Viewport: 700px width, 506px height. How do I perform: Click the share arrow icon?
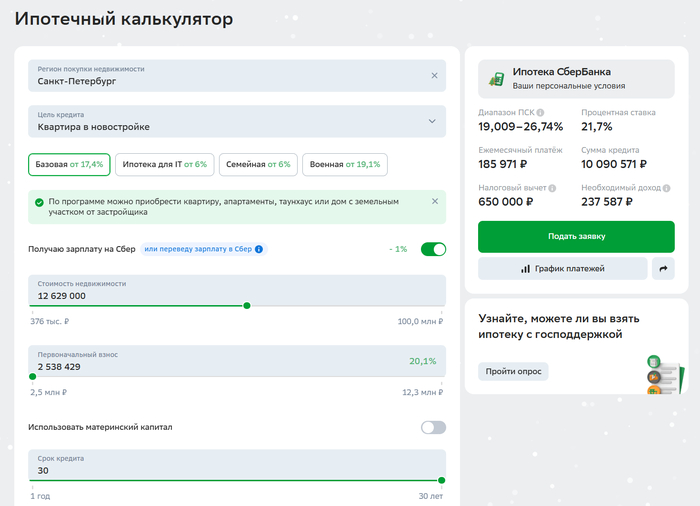pos(663,269)
